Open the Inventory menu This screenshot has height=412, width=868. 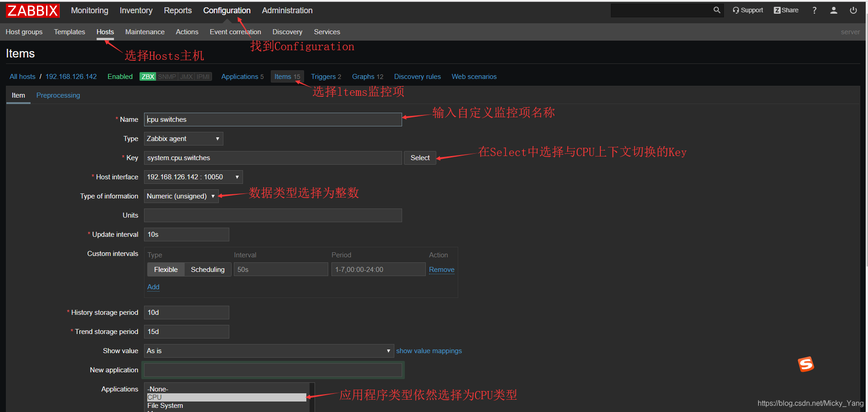136,10
